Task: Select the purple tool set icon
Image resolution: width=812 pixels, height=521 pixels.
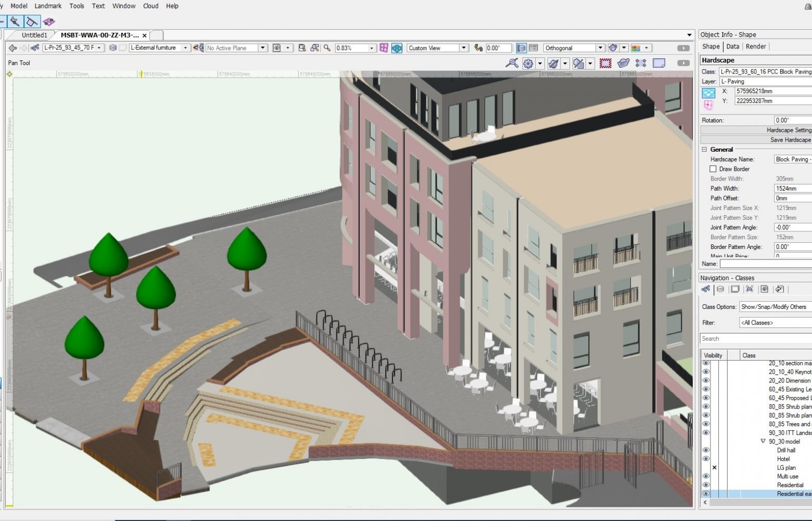Action: pyautogui.click(x=49, y=21)
